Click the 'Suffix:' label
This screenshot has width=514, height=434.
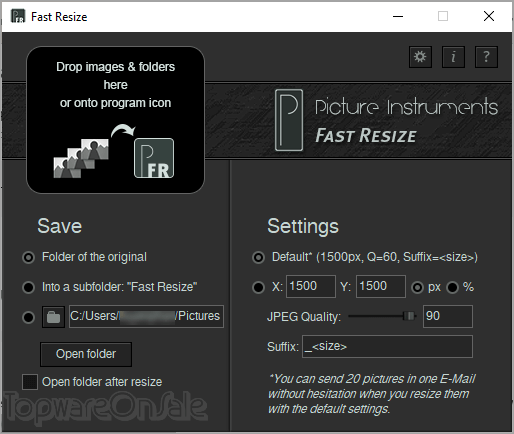click(x=283, y=347)
